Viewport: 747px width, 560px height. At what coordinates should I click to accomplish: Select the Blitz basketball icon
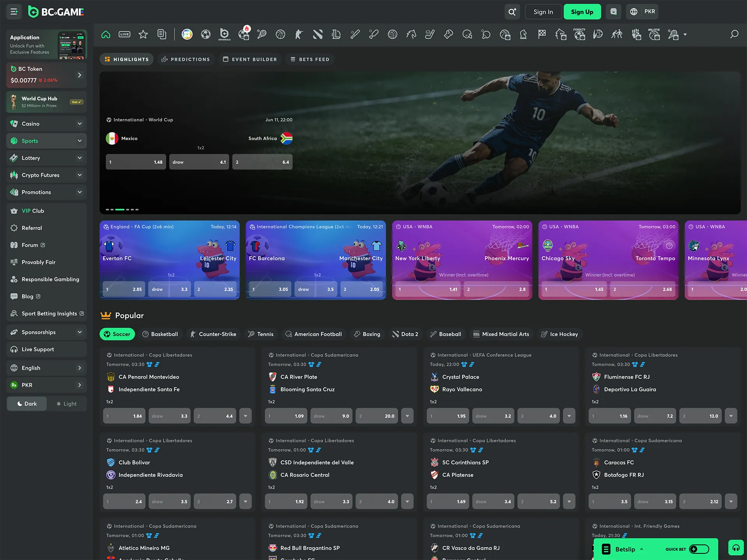pyautogui.click(x=654, y=35)
